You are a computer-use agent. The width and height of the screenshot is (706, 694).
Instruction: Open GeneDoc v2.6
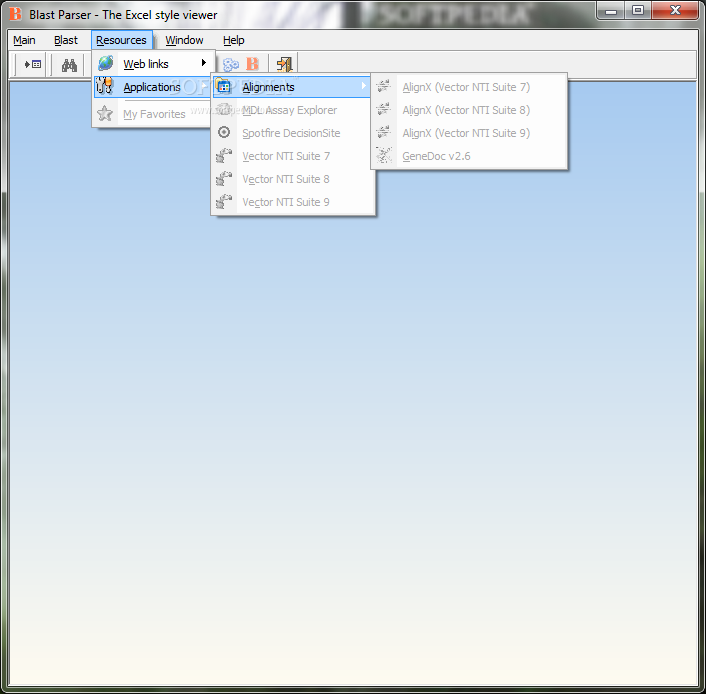[x=469, y=156]
